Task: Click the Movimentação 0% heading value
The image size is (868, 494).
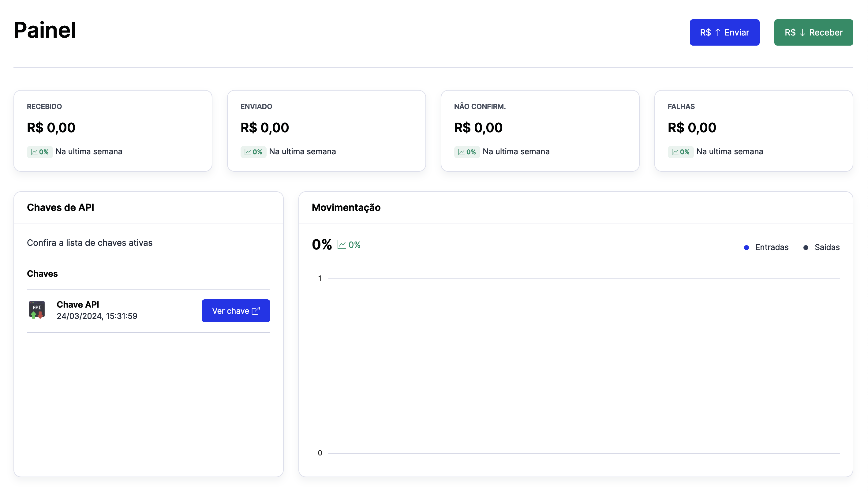Action: point(322,245)
